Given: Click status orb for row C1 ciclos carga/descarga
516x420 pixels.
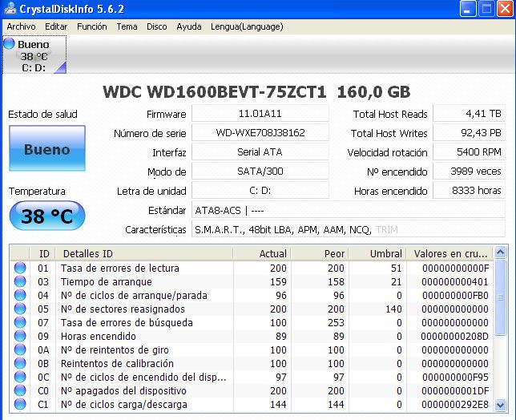Looking at the screenshot, I should (x=20, y=404).
